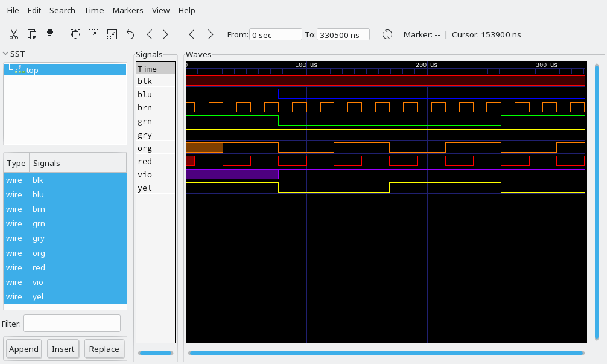
Task: Jump to the end of the waveform
Action: (166, 34)
